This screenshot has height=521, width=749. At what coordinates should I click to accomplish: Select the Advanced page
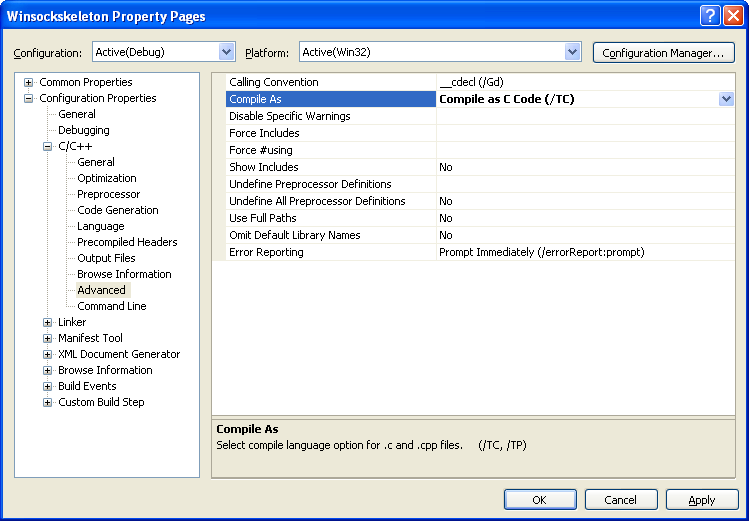pyautogui.click(x=102, y=290)
